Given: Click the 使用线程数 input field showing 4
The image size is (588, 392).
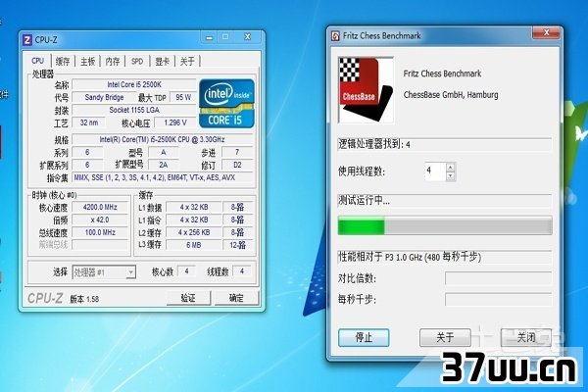Looking at the screenshot, I should coord(435,171).
